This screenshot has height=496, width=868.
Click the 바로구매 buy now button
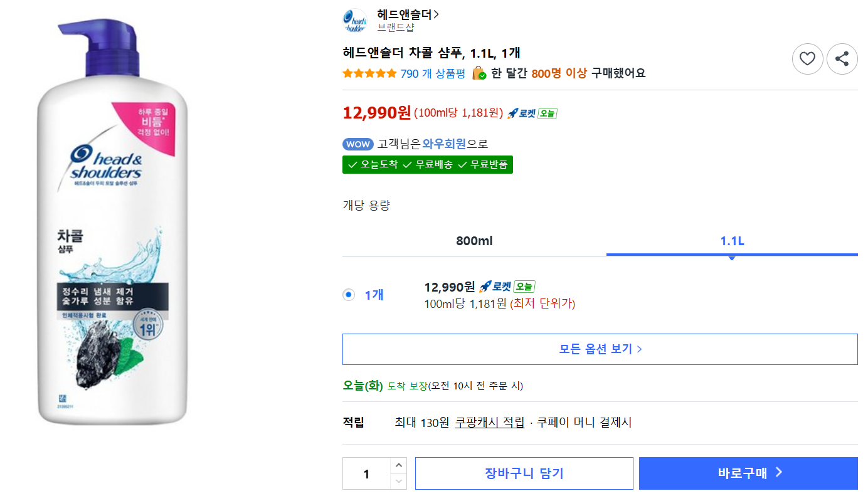click(x=748, y=473)
